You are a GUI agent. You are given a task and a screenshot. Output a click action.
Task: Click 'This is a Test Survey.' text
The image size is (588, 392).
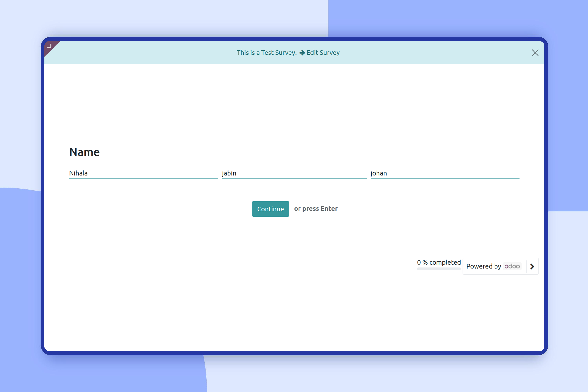[x=267, y=53]
